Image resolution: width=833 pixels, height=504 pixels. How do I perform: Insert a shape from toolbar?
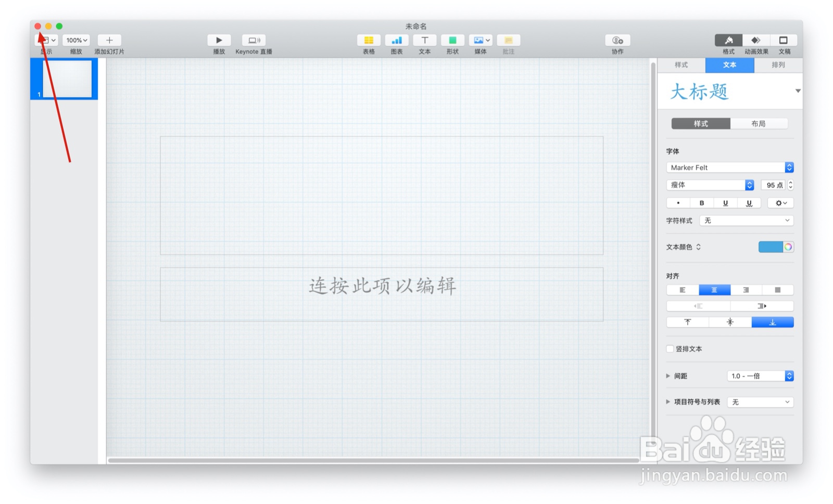click(x=452, y=40)
